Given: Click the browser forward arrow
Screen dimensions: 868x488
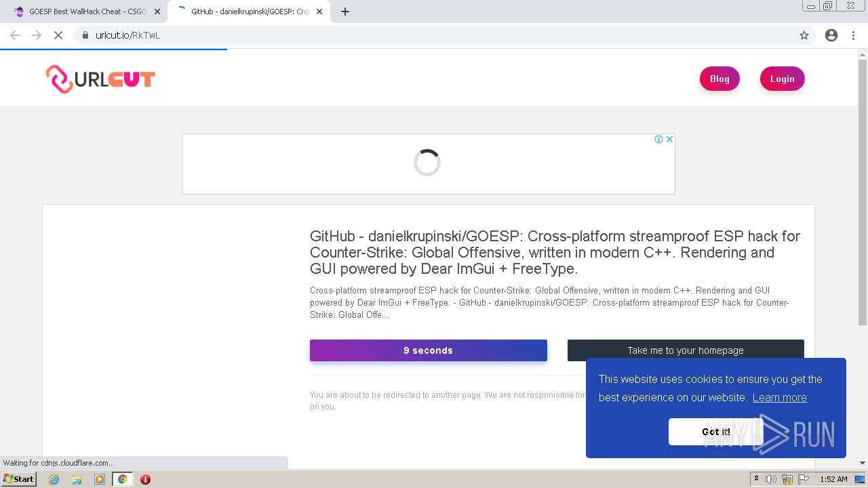Looking at the screenshot, I should [x=37, y=35].
